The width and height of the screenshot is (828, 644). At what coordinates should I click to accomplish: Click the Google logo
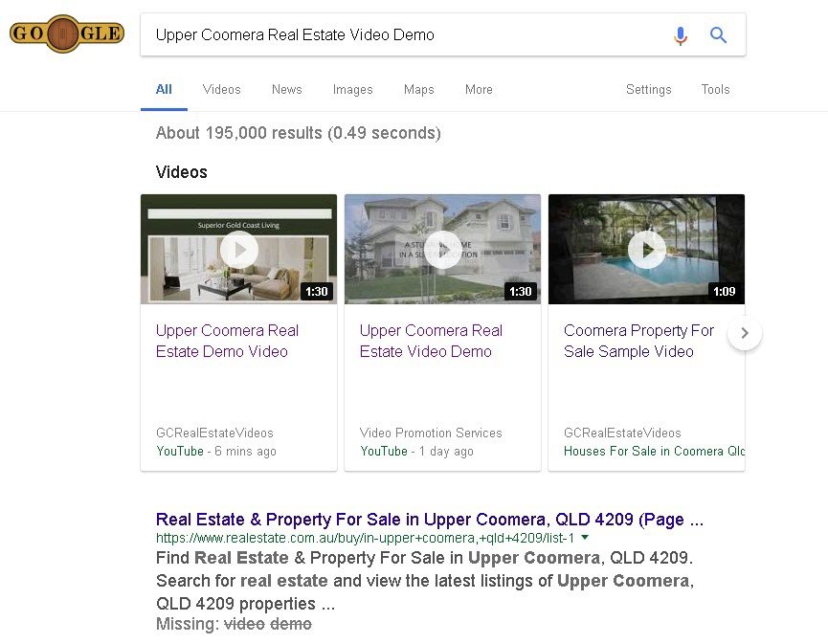[x=66, y=33]
